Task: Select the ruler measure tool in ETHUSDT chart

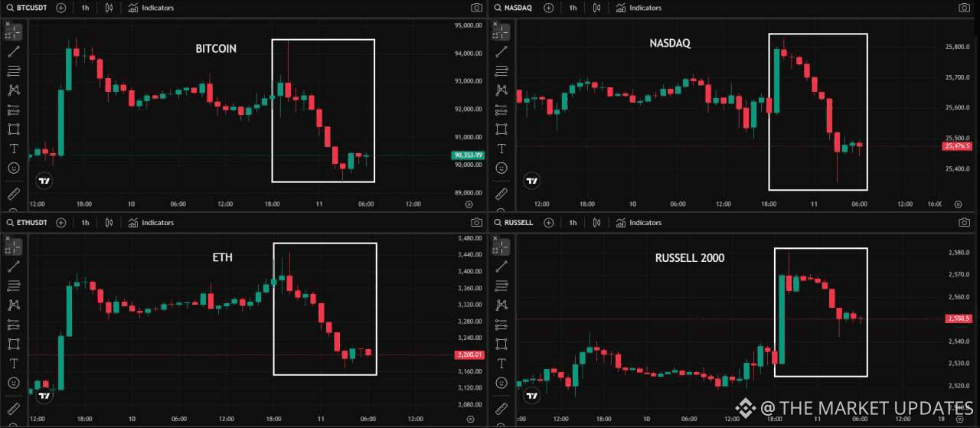Action: [14, 407]
